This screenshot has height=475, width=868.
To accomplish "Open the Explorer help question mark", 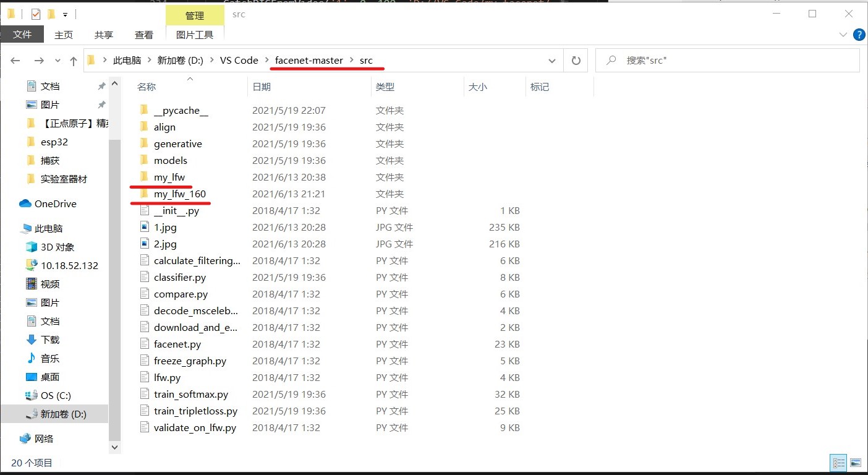I will (x=859, y=35).
